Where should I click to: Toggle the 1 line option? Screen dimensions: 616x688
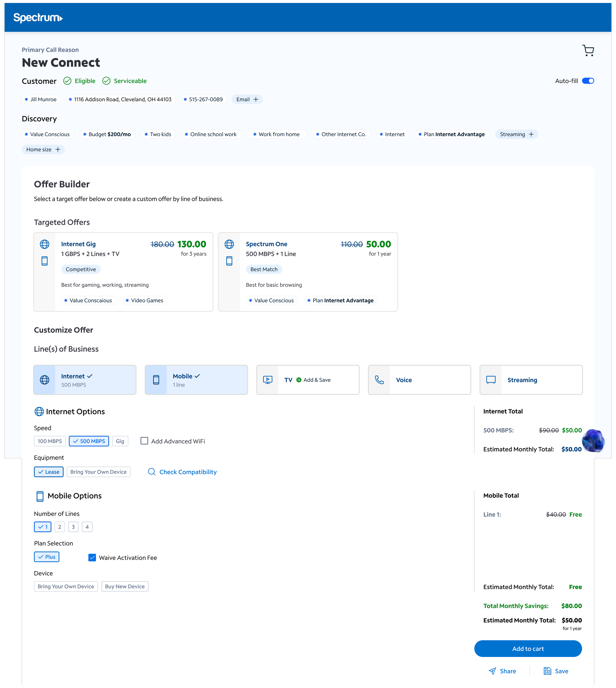coord(43,527)
